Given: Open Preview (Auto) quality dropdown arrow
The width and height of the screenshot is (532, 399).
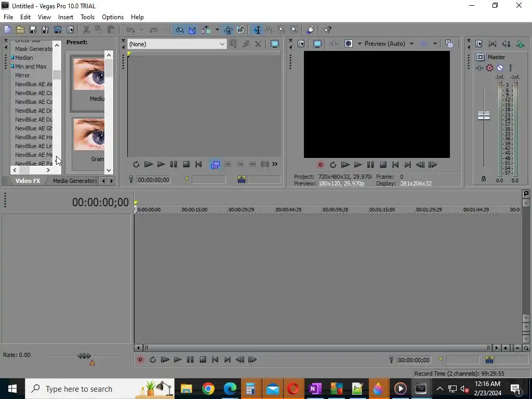Looking at the screenshot, I should click(411, 44).
